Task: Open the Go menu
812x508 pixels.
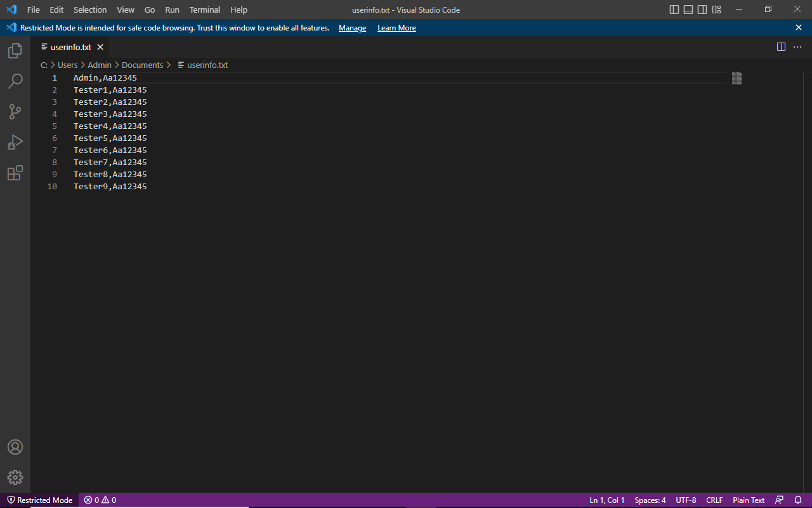Action: [x=150, y=10]
